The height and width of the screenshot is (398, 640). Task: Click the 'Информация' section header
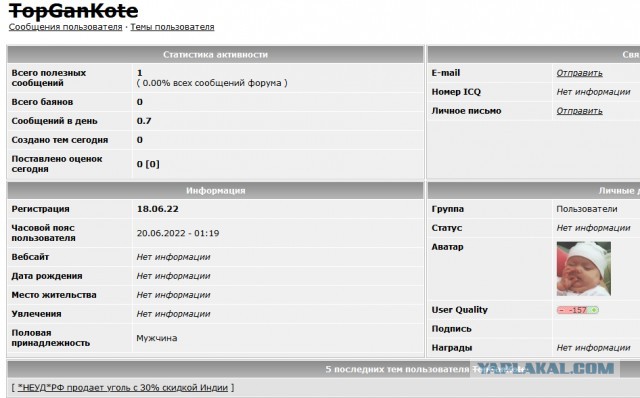click(216, 191)
